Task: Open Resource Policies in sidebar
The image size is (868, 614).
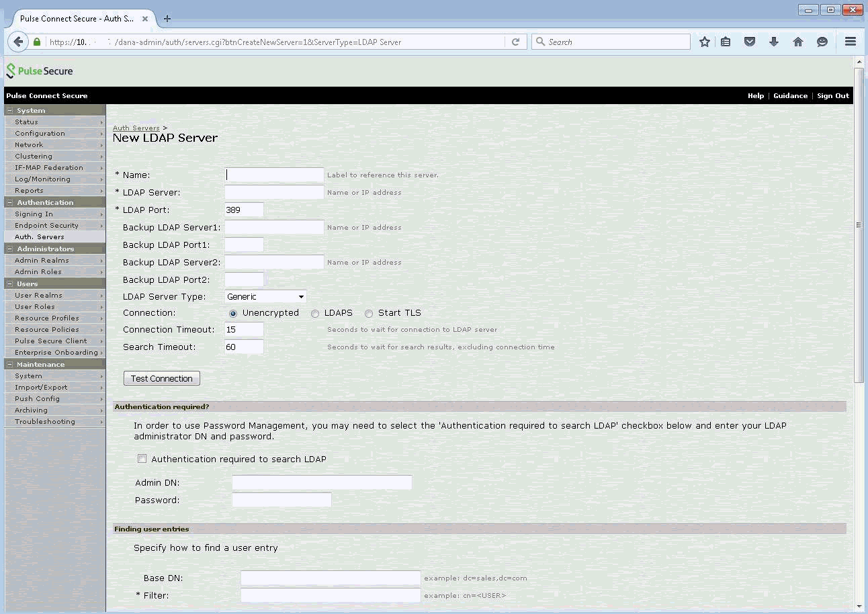Action: pyautogui.click(x=46, y=330)
